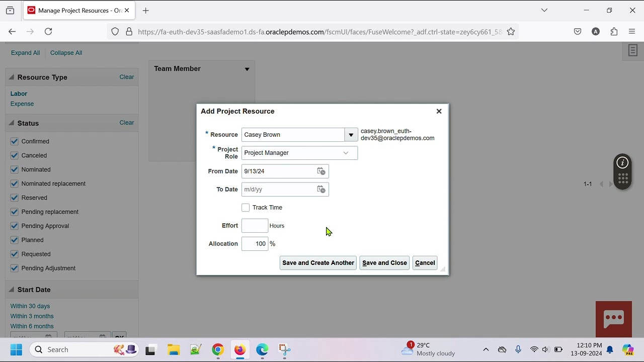This screenshot has width=644, height=362.
Task: Uncheck the Reserved status checkbox
Action: point(14,198)
